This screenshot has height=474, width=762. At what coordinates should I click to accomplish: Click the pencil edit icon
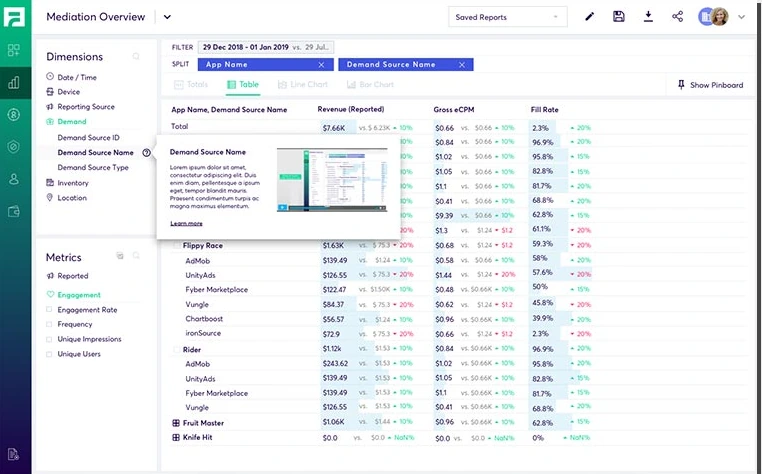(589, 17)
